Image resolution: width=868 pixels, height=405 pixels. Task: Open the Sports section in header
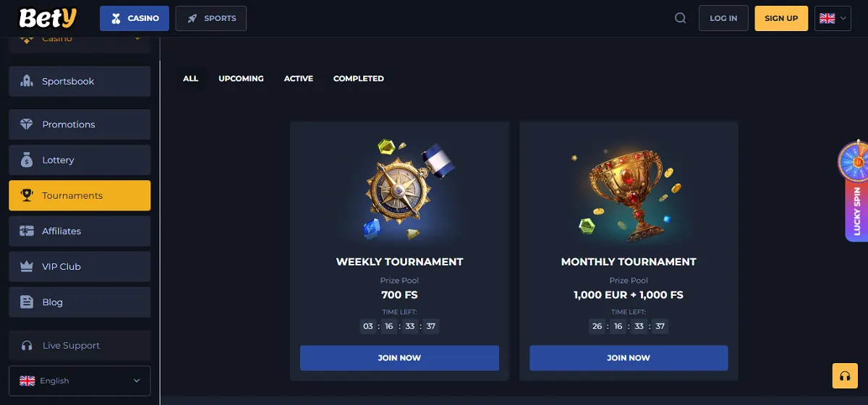[x=211, y=18]
